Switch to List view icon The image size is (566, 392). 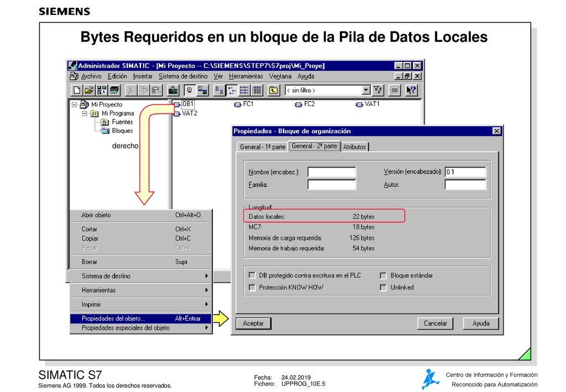click(244, 90)
